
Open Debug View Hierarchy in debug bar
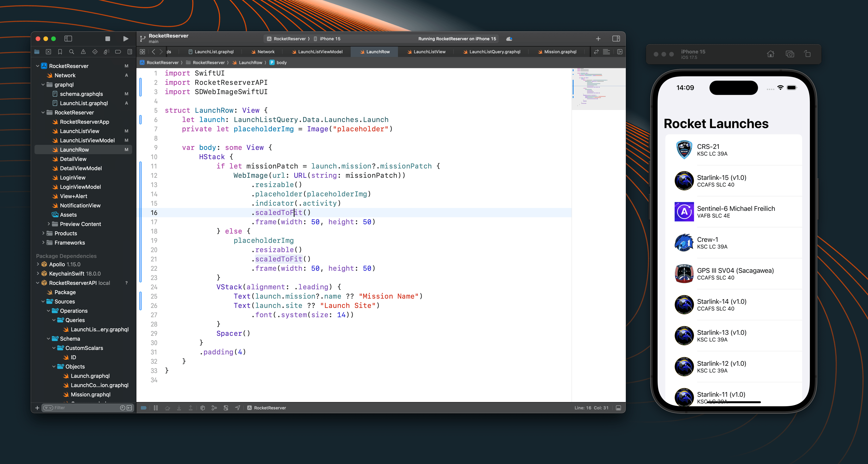pyautogui.click(x=202, y=408)
